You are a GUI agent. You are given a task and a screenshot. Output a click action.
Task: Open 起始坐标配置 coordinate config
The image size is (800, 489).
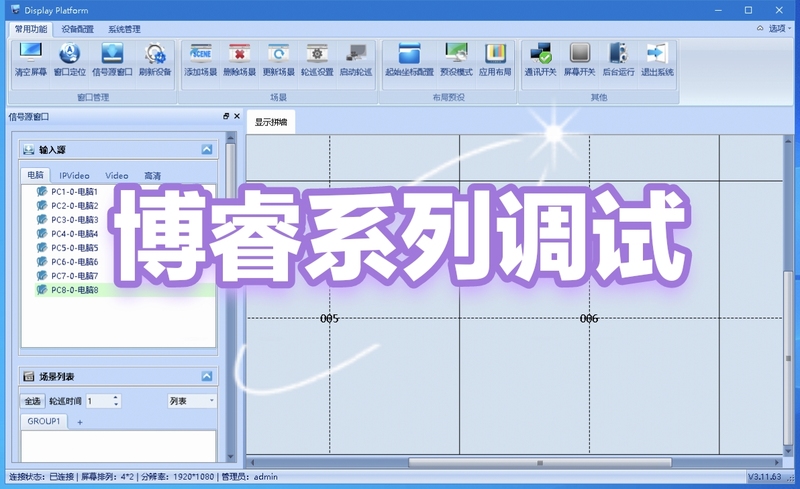409,60
